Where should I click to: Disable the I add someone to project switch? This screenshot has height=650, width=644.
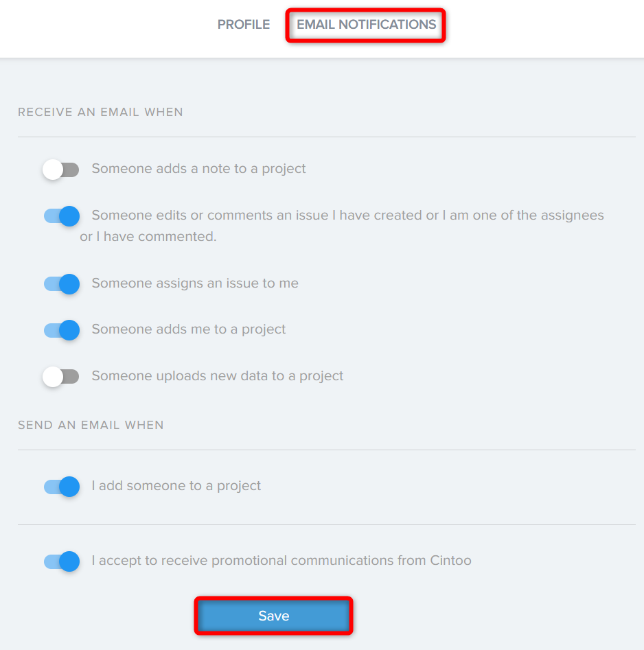coord(62,487)
